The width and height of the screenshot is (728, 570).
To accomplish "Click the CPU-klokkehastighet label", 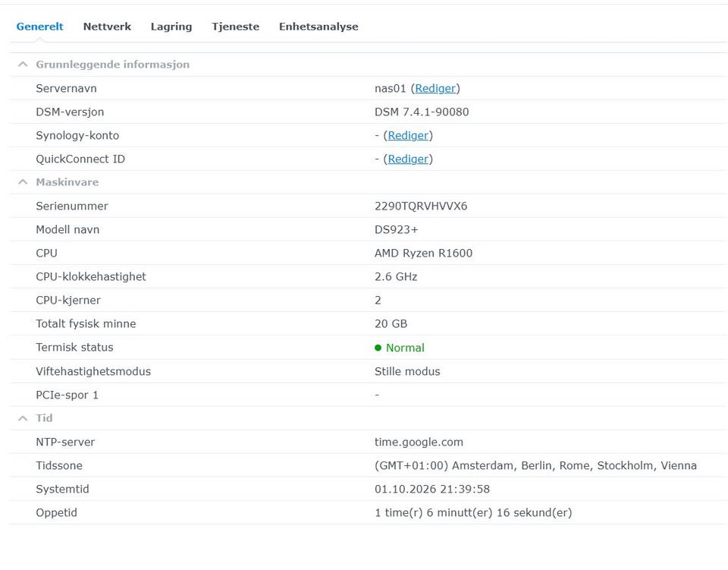I will coord(91,277).
